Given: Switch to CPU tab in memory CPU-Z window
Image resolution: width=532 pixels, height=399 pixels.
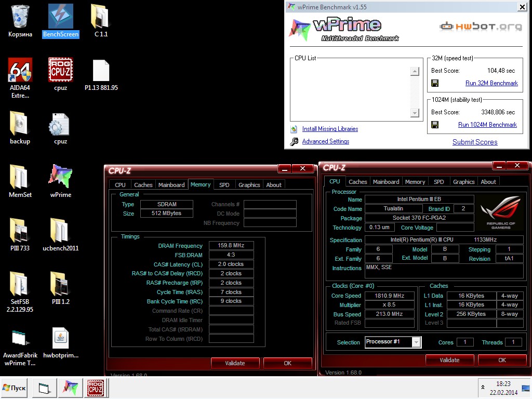Looking at the screenshot, I should [120, 185].
